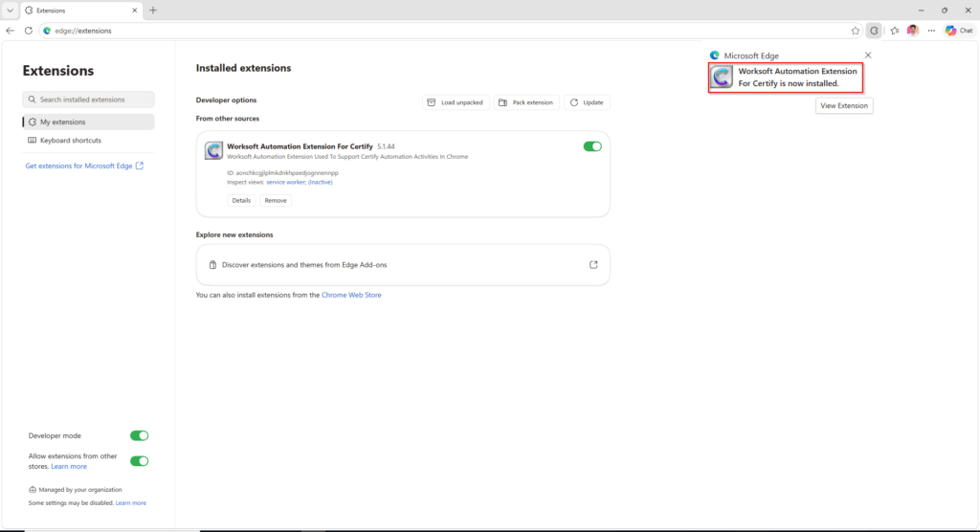Click the View Extension button

coord(844,105)
